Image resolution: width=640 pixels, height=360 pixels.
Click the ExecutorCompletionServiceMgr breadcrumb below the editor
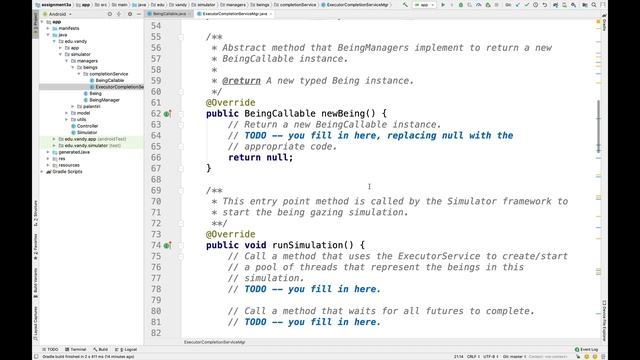pyautogui.click(x=214, y=342)
